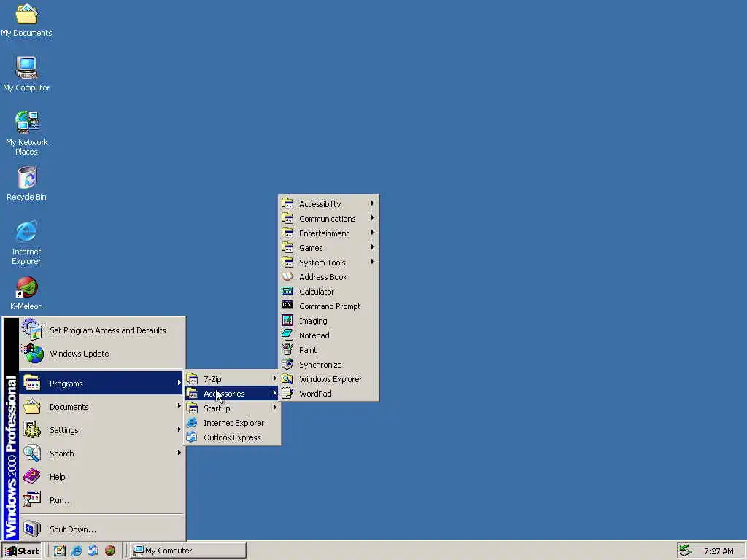Click the Windows Explorer label

coord(330,379)
